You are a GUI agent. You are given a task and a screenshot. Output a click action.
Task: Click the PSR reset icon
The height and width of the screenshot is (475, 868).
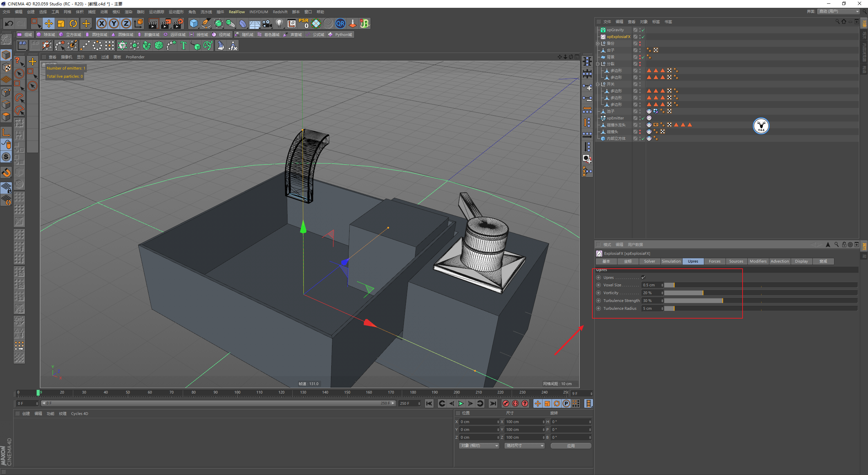[x=303, y=23]
